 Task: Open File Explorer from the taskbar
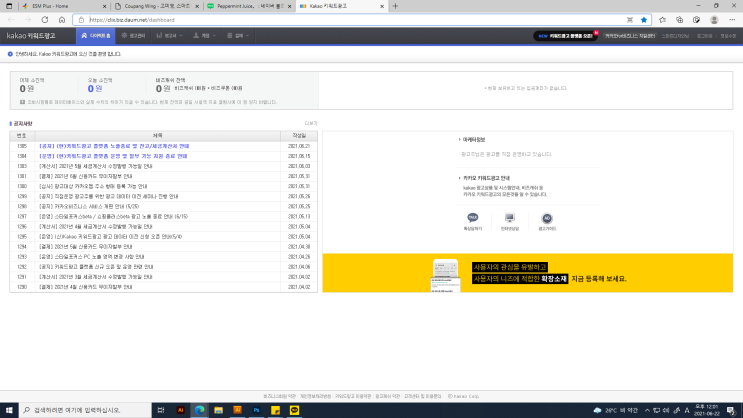pos(218,410)
